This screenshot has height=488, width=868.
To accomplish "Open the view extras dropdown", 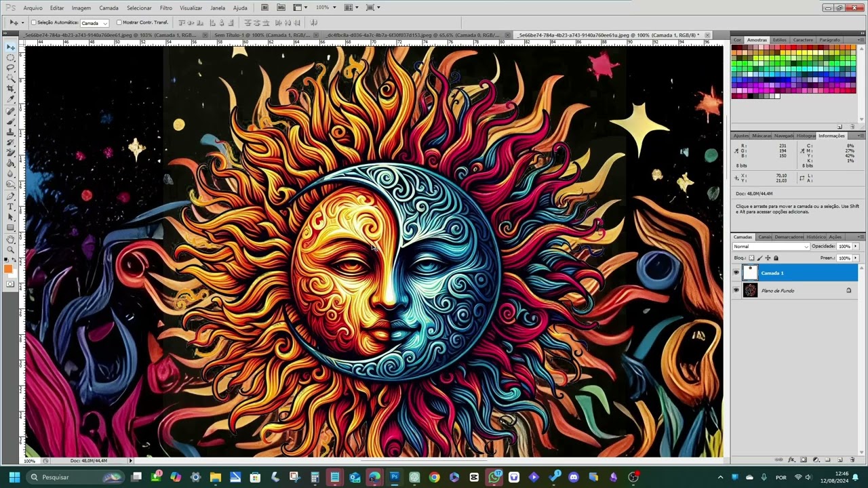I will (x=301, y=7).
